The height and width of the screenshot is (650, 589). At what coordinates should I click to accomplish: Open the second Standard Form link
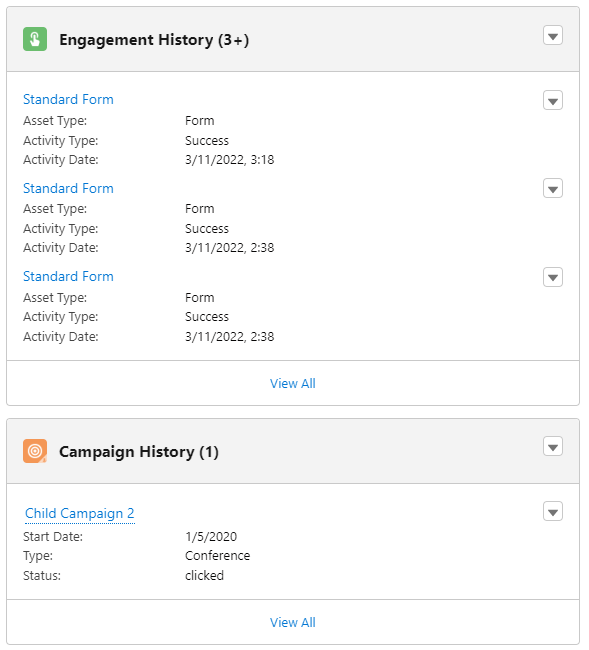point(68,188)
